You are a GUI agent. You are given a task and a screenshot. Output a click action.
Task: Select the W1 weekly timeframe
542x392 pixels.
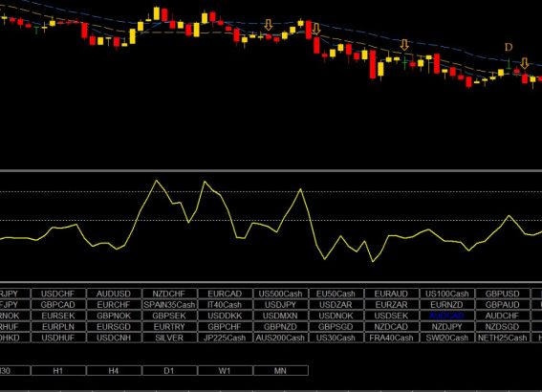pos(225,371)
